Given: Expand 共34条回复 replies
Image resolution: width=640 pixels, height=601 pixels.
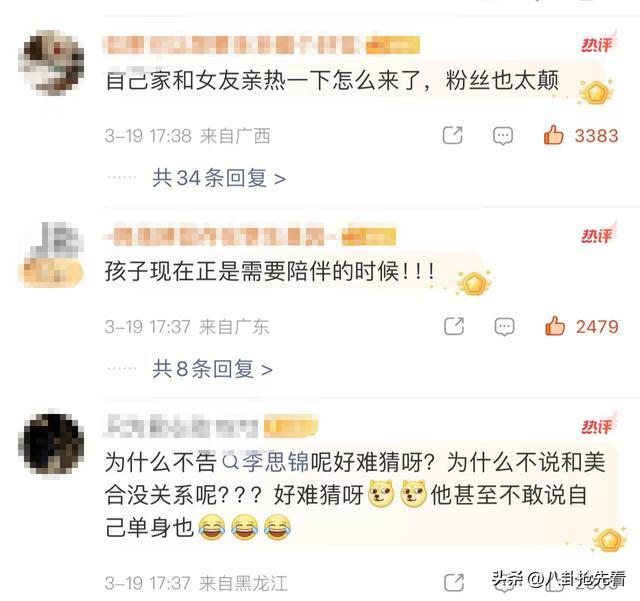Looking at the screenshot, I should [219, 178].
